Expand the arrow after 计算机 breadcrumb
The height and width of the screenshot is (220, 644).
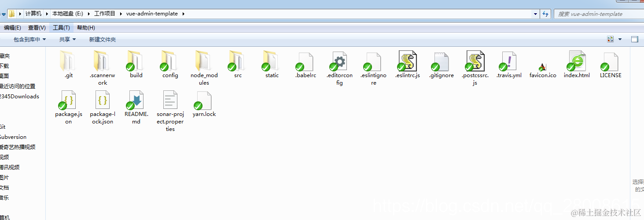47,14
